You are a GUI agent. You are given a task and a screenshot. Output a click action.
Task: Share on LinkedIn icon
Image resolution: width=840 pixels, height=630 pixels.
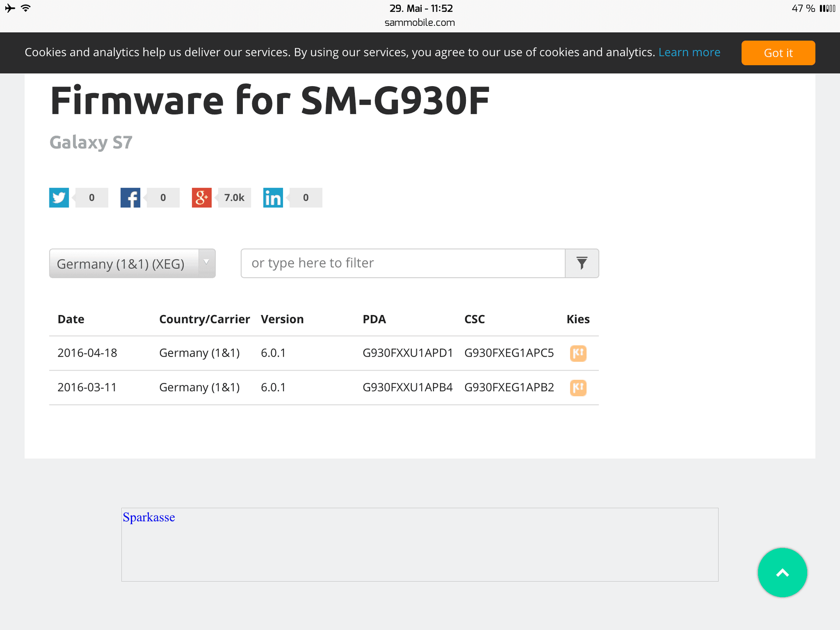pos(273,198)
